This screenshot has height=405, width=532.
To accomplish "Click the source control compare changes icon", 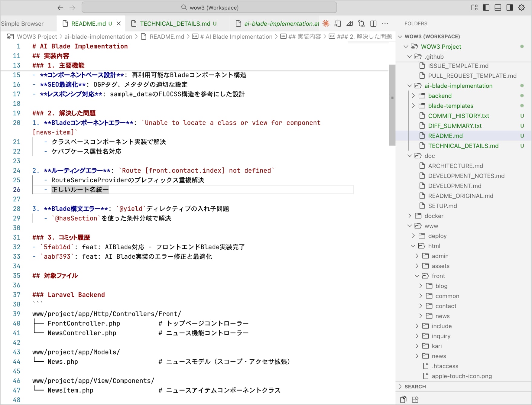I will point(361,24).
